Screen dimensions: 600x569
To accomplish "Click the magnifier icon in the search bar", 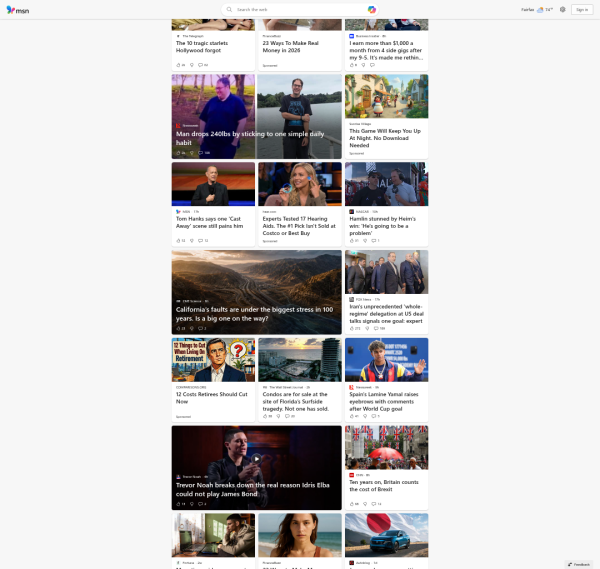I will point(229,10).
